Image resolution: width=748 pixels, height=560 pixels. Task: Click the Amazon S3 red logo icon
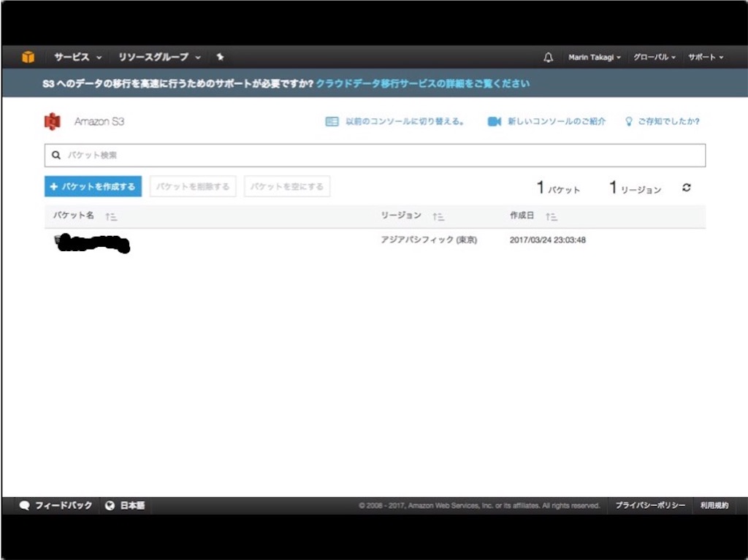point(53,121)
